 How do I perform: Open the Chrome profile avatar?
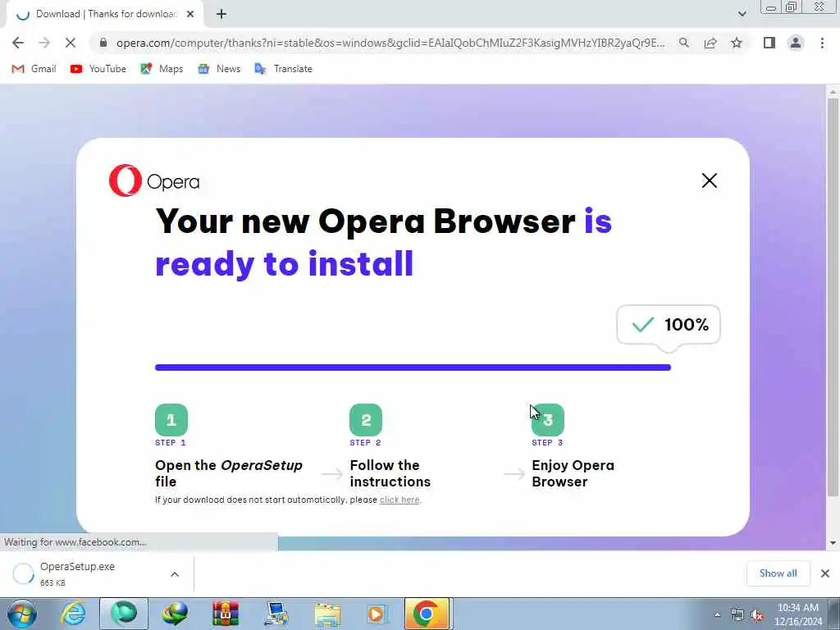[796, 43]
